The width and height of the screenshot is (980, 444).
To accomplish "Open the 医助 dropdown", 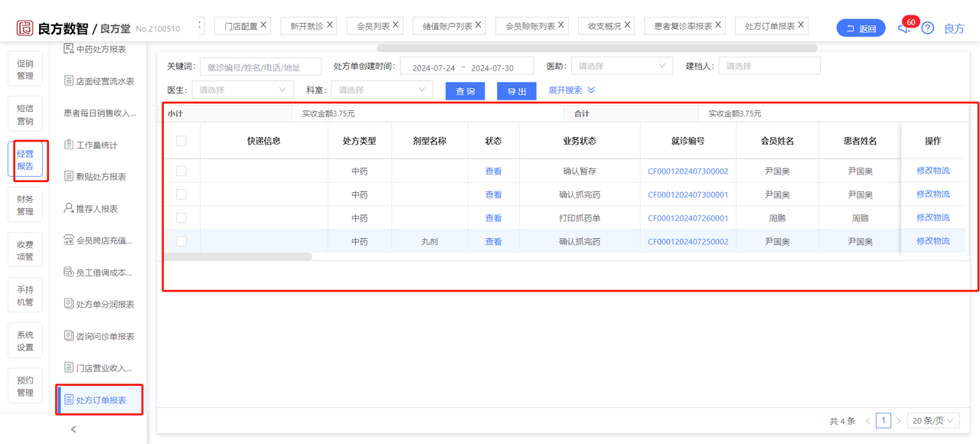I will click(x=622, y=66).
